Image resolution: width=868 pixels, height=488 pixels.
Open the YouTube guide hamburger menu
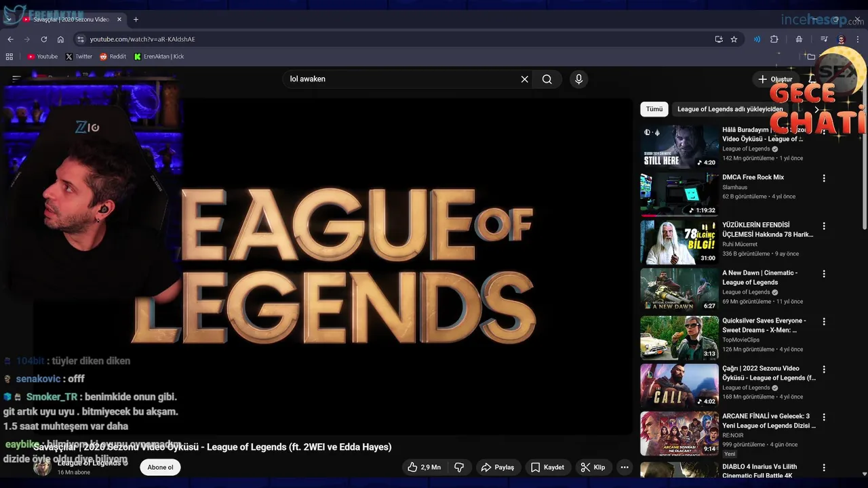17,79
